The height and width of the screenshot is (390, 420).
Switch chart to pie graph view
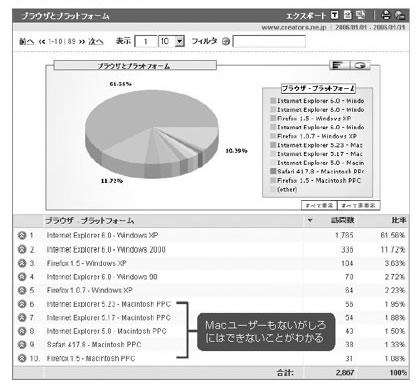click(360, 65)
